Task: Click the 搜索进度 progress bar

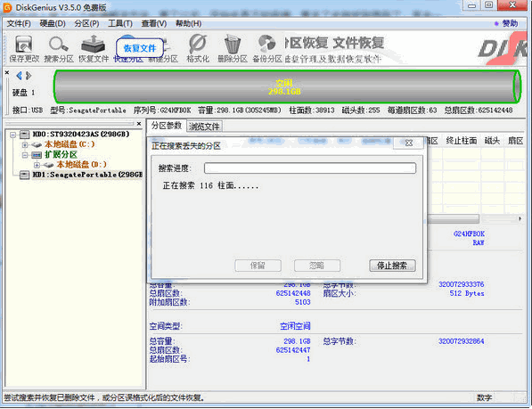Action: tap(310, 168)
